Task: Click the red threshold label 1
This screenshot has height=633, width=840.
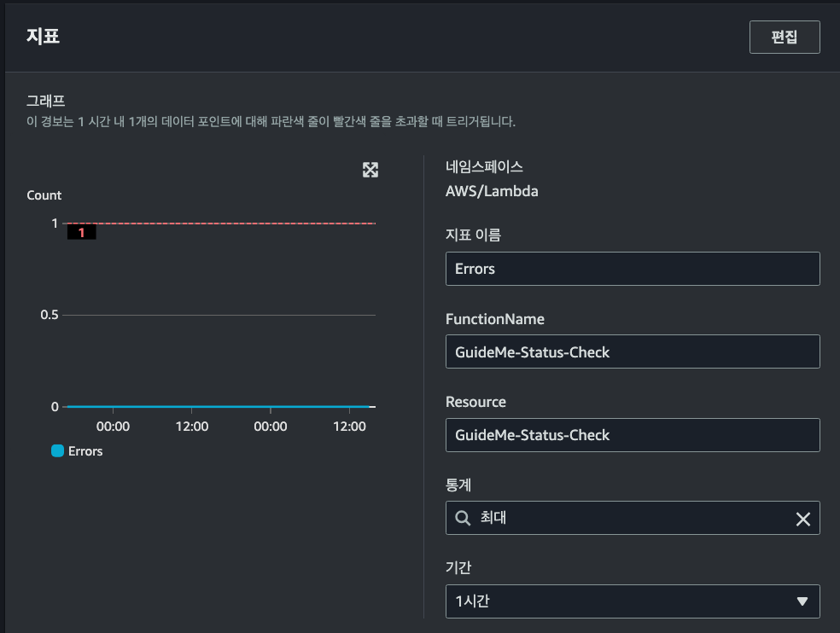Action: click(81, 232)
